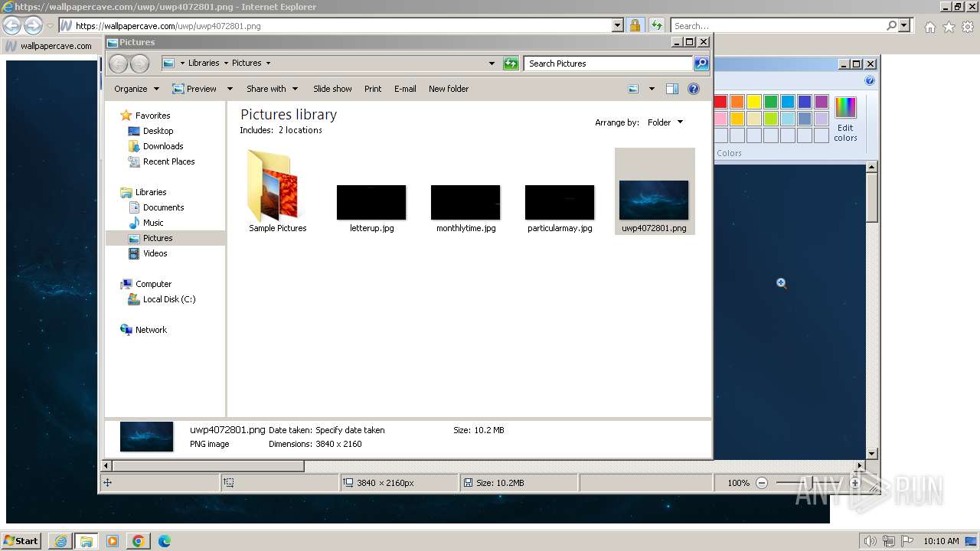
Task: Open the Organize menu
Action: pyautogui.click(x=136, y=89)
